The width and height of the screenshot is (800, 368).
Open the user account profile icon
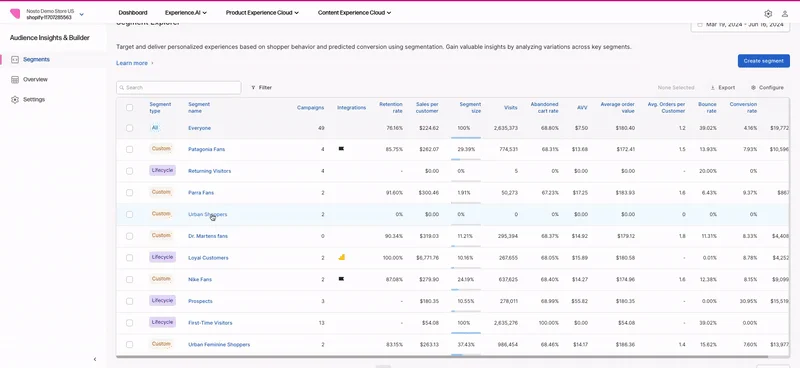785,14
